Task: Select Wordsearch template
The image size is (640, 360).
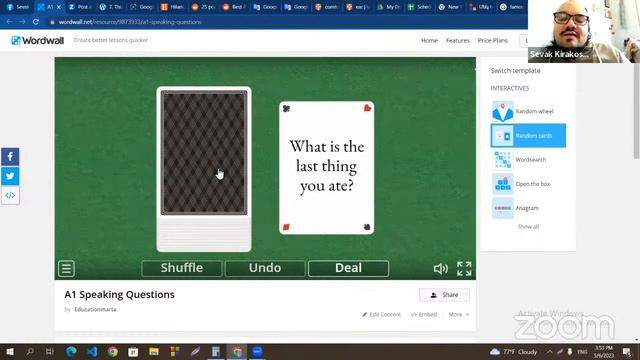Action: pos(528,160)
